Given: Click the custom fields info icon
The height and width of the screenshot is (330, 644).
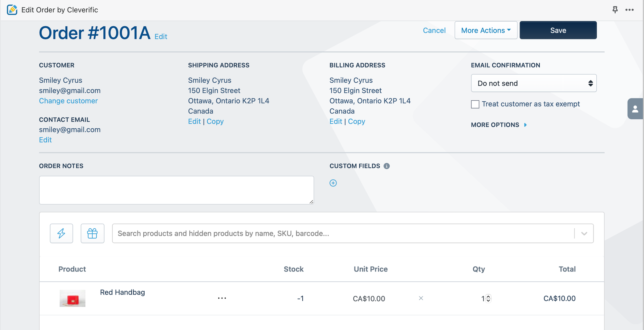Looking at the screenshot, I should [x=387, y=166].
